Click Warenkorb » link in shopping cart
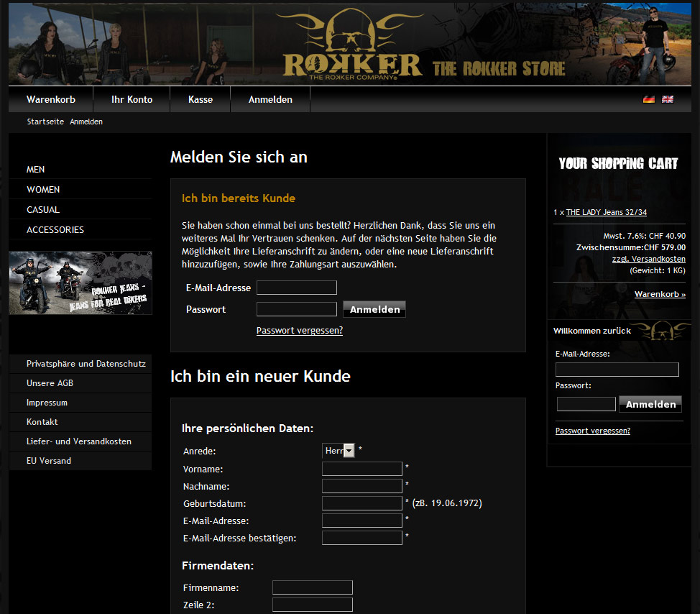 [x=660, y=294]
